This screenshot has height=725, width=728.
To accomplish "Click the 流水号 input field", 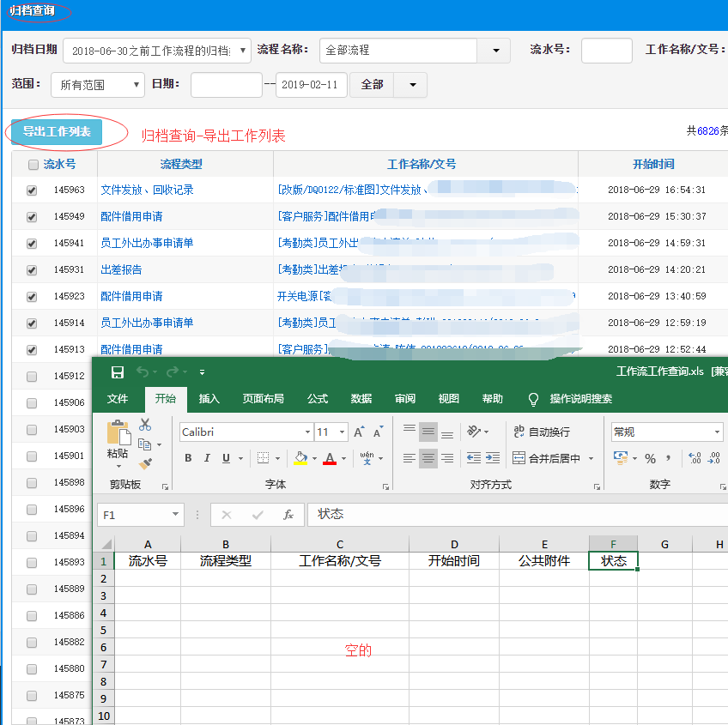I will click(606, 51).
